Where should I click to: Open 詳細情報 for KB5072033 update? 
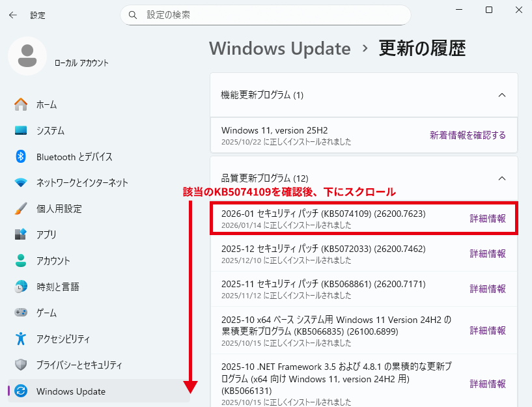pyautogui.click(x=488, y=253)
